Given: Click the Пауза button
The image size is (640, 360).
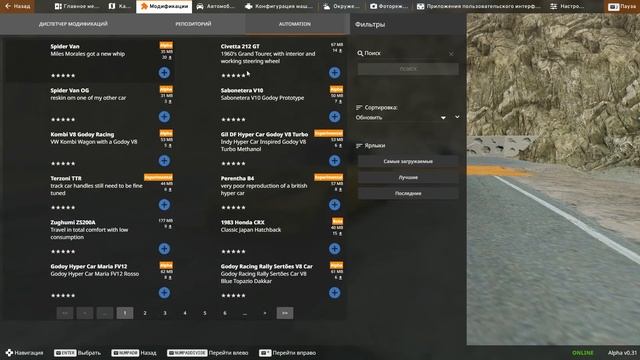Looking at the screenshot, I should click(622, 7).
